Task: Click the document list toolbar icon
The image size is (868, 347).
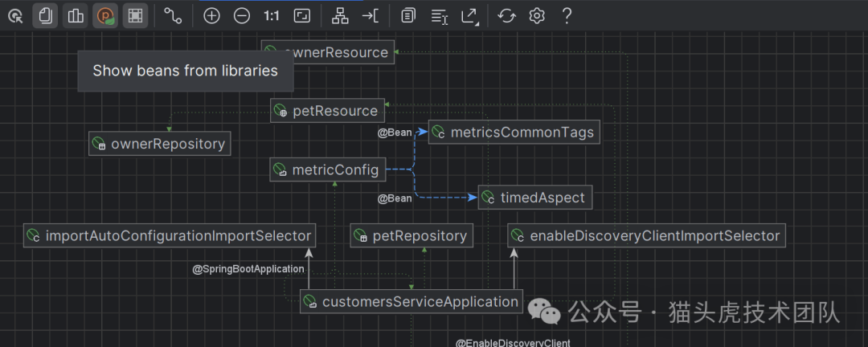Action: [x=409, y=15]
